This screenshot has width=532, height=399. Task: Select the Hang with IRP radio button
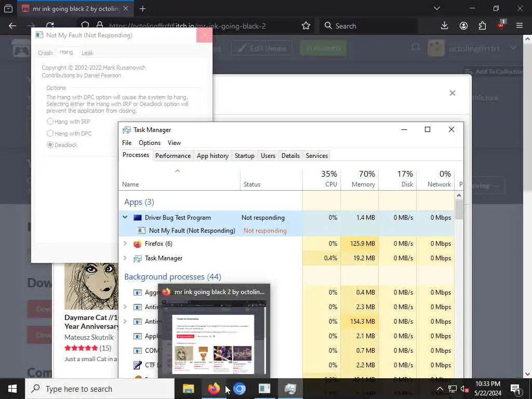click(x=50, y=122)
